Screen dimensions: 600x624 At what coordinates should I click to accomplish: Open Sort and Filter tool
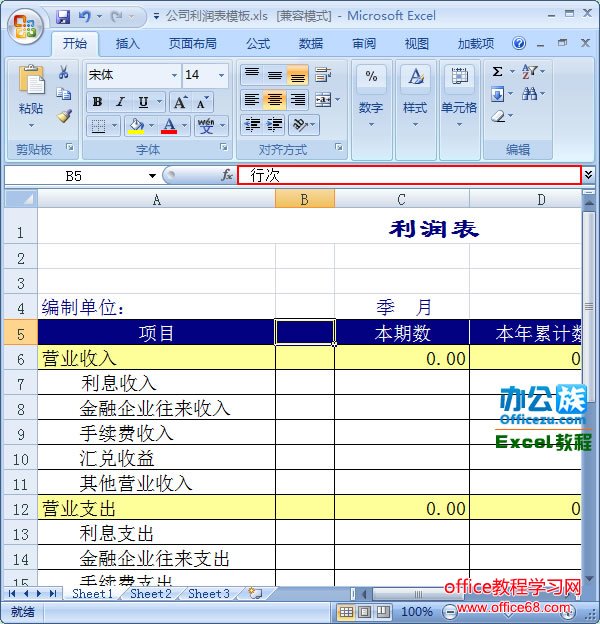(x=529, y=72)
